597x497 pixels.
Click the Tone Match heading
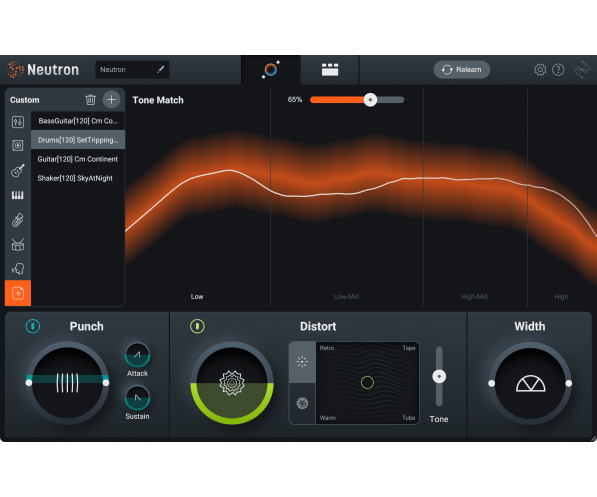click(158, 100)
